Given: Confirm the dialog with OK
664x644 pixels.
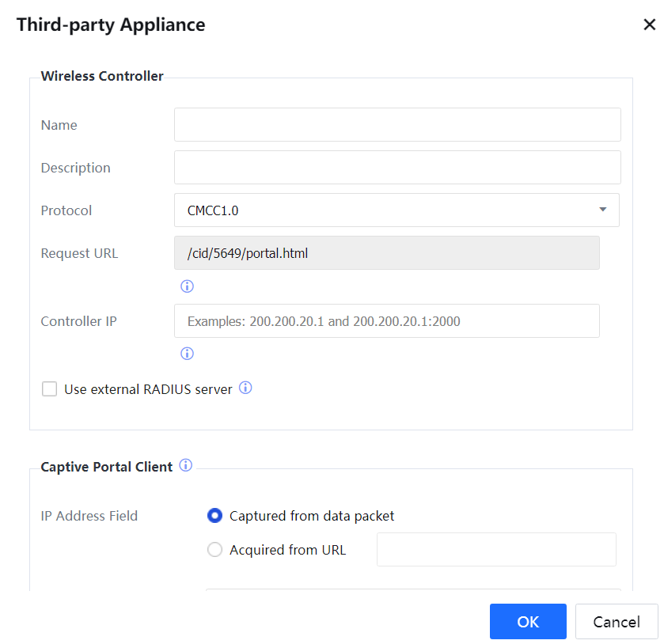Looking at the screenshot, I should click(528, 621).
